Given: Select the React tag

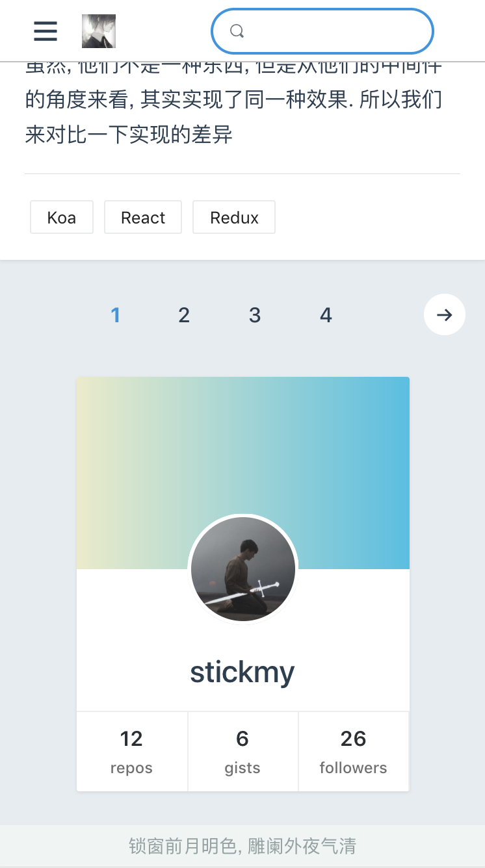Looking at the screenshot, I should click(143, 218).
